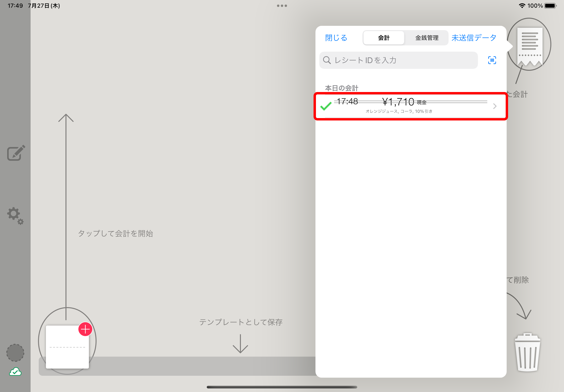
Task: Tap the three-dots multitasking indicator
Action: tap(282, 6)
